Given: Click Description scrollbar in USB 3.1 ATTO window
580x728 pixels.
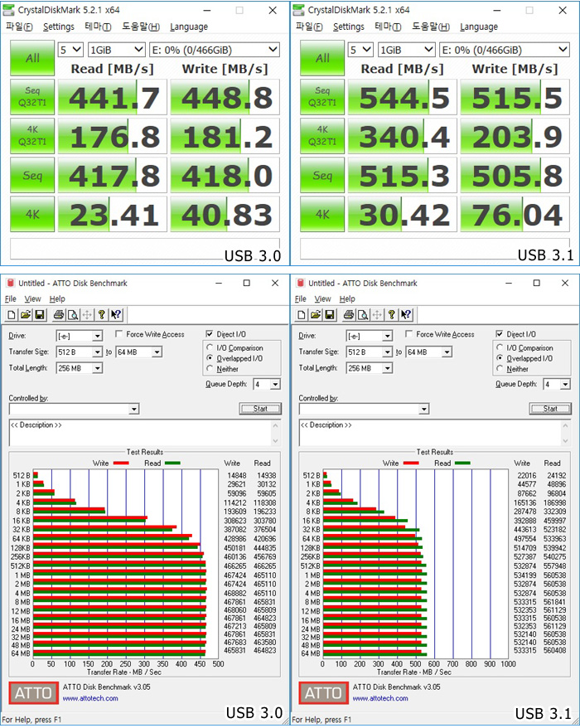Looking at the screenshot, I should coord(566,433).
